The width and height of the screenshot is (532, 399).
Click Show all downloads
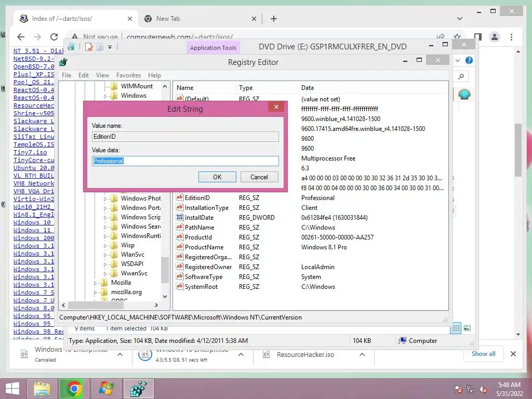(484, 353)
